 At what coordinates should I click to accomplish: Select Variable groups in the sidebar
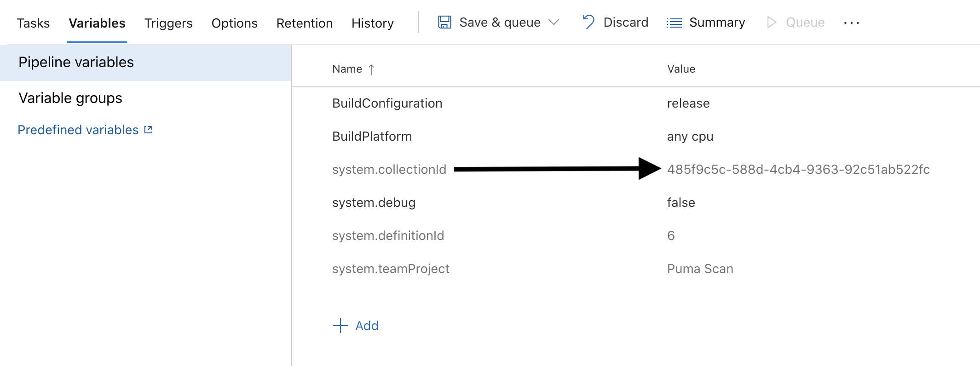pyautogui.click(x=70, y=98)
